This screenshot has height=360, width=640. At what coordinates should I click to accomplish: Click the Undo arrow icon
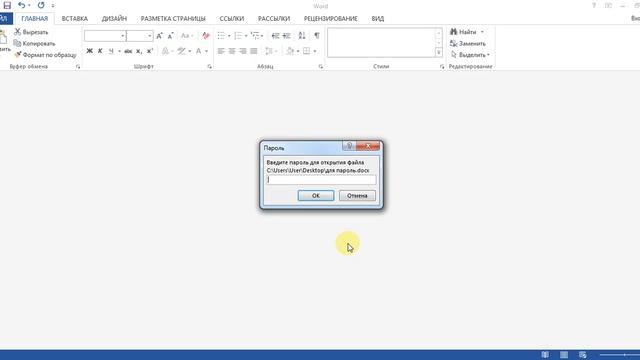[22, 5]
